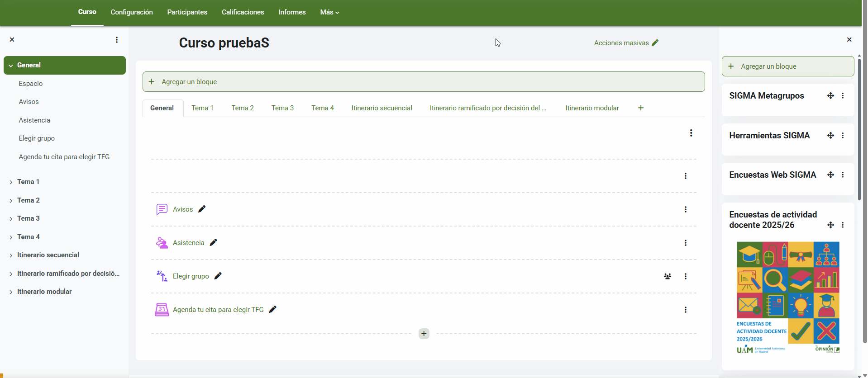
Task: Switch to the Tema 3 tab
Action: pyautogui.click(x=282, y=108)
